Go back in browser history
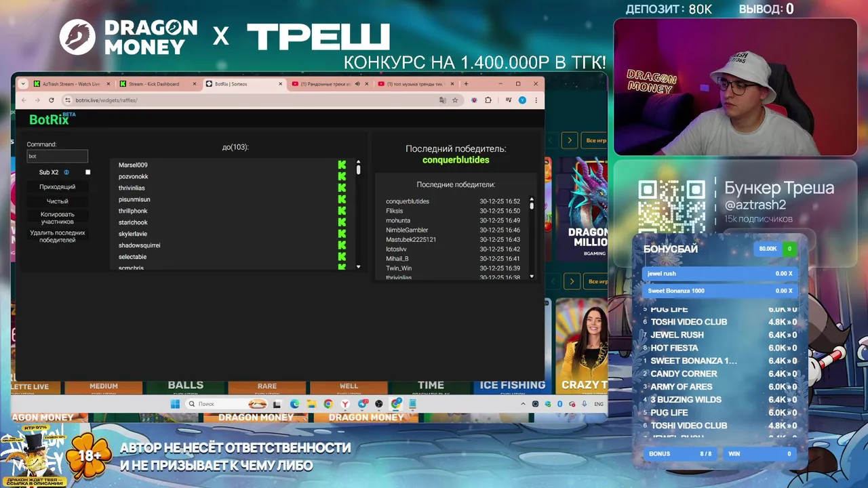 click(24, 100)
